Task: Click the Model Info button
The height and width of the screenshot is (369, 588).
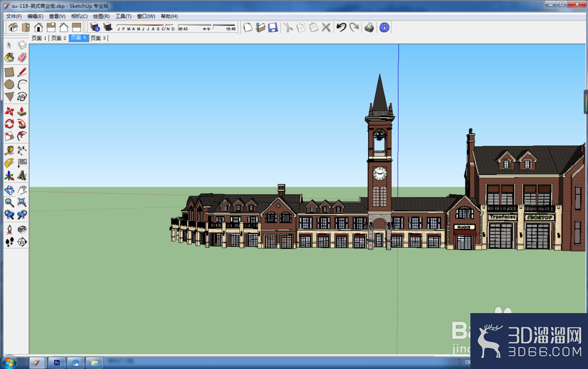Action: (385, 28)
